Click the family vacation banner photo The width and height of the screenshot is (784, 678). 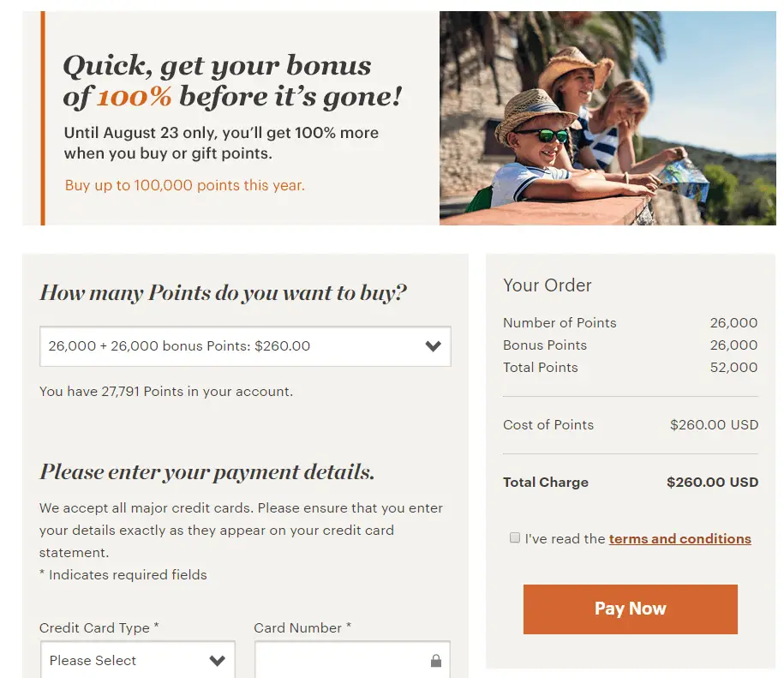[x=607, y=118]
